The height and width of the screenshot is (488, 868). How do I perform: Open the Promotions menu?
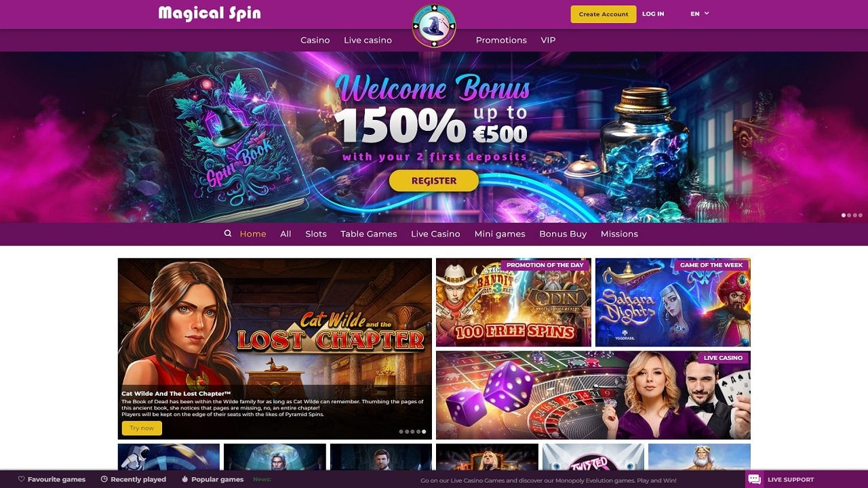click(x=501, y=40)
